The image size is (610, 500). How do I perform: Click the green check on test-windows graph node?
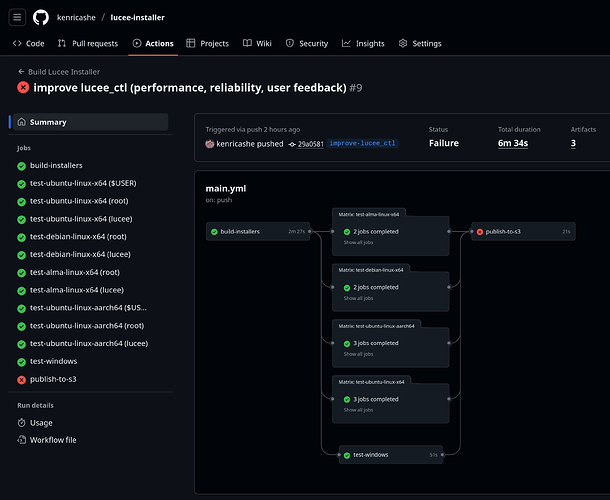pos(347,455)
